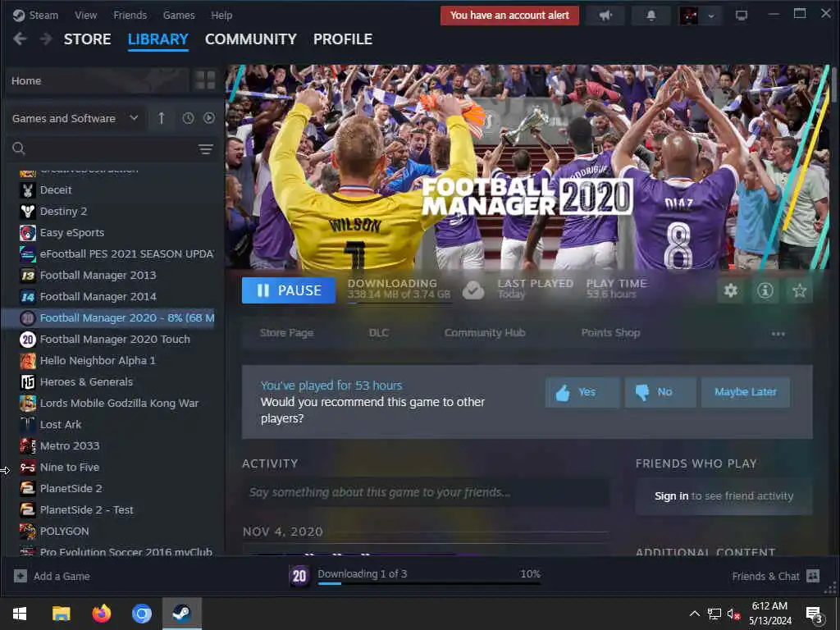
Task: Click the user avatar picture
Action: [689, 16]
